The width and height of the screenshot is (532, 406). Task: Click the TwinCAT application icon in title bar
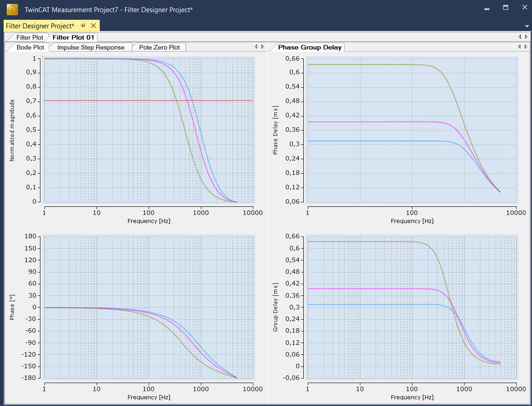click(x=13, y=9)
